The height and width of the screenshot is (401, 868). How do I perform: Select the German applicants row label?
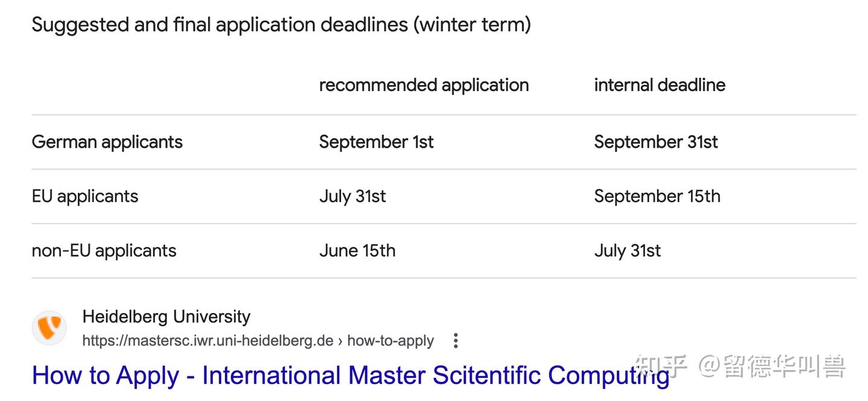(107, 142)
